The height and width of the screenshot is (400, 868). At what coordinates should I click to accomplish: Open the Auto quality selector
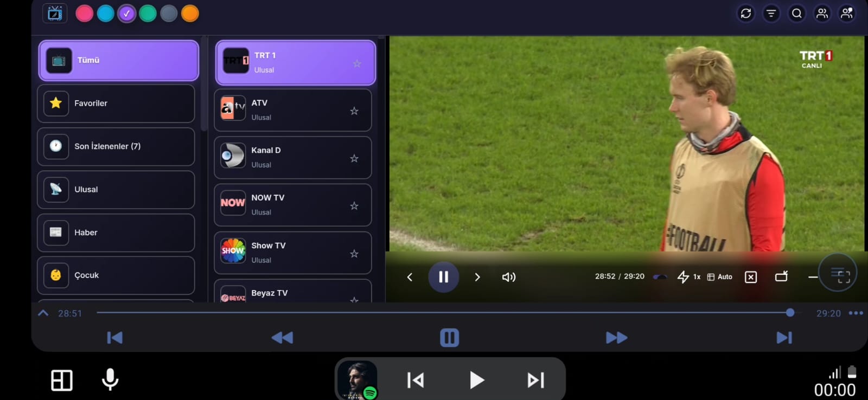click(x=720, y=277)
